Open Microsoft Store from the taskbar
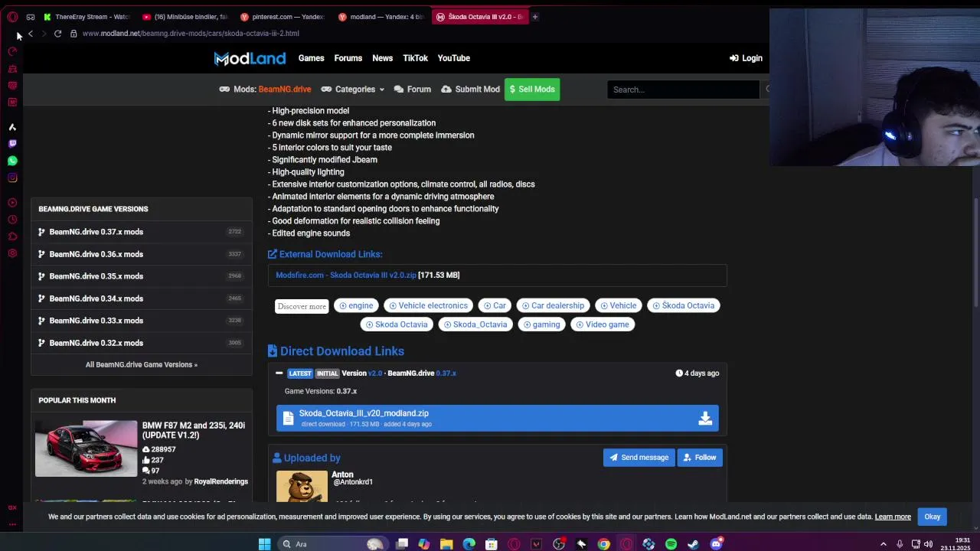Viewport: 980px width, 551px height. (492, 544)
